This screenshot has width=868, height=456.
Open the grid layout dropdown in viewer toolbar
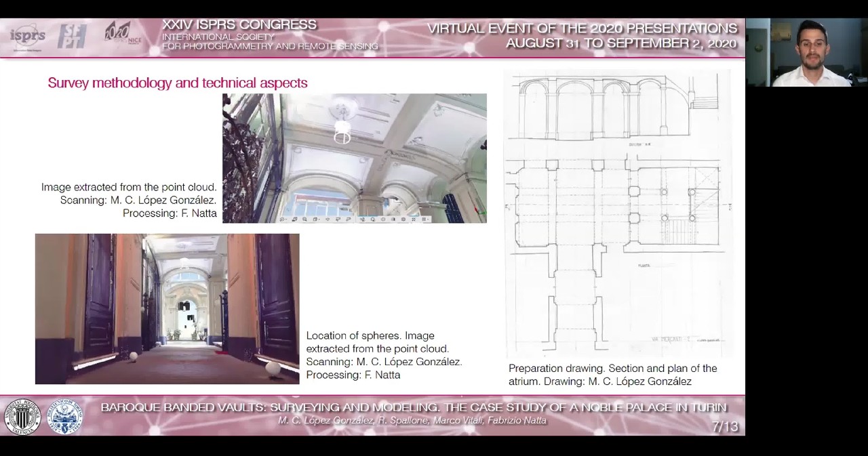(x=425, y=219)
